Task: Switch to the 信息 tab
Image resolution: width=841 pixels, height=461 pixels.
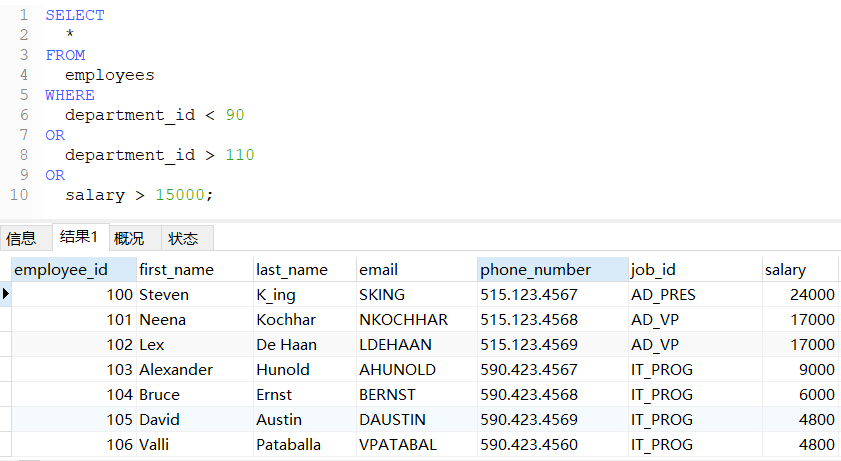Action: [x=21, y=238]
